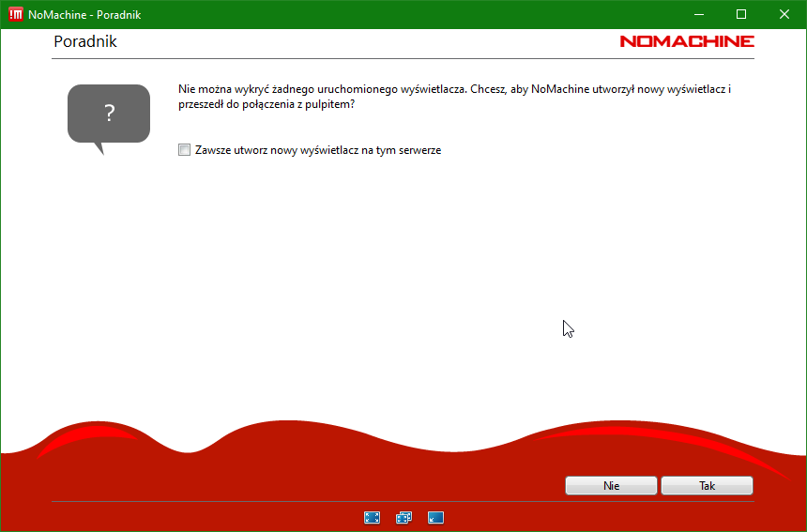Click the fullscreen on all monitors icon
This screenshot has width=807, height=532.
click(403, 517)
